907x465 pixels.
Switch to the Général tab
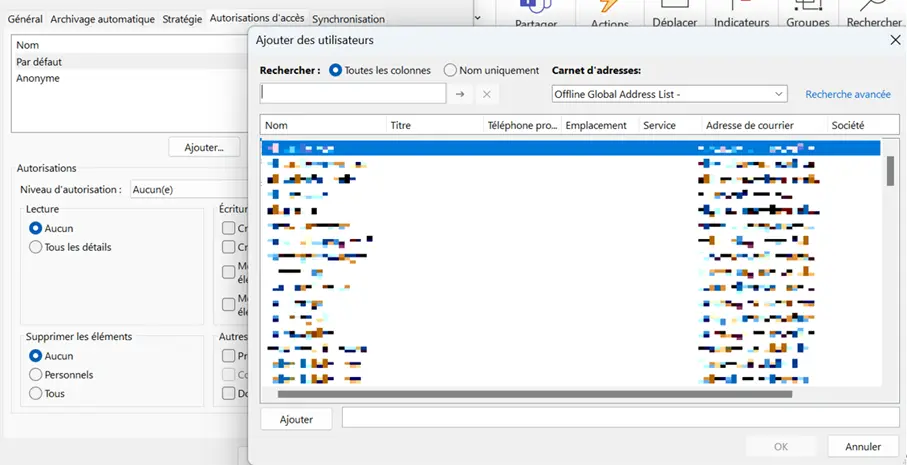click(x=25, y=19)
